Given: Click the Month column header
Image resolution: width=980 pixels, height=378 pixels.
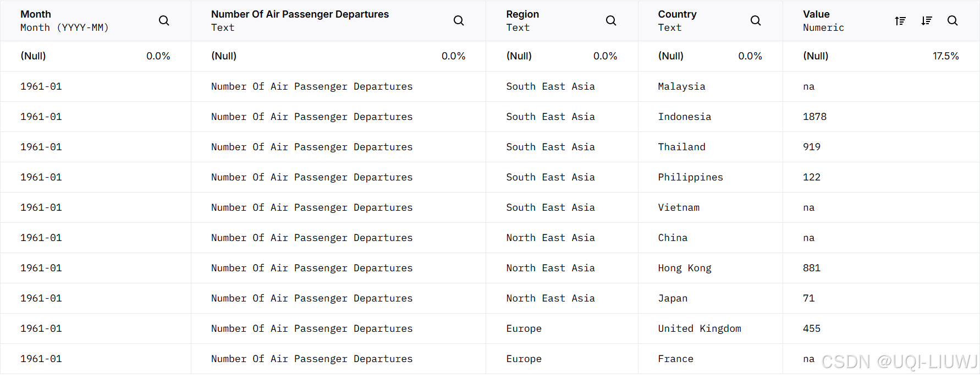Looking at the screenshot, I should 36,14.
